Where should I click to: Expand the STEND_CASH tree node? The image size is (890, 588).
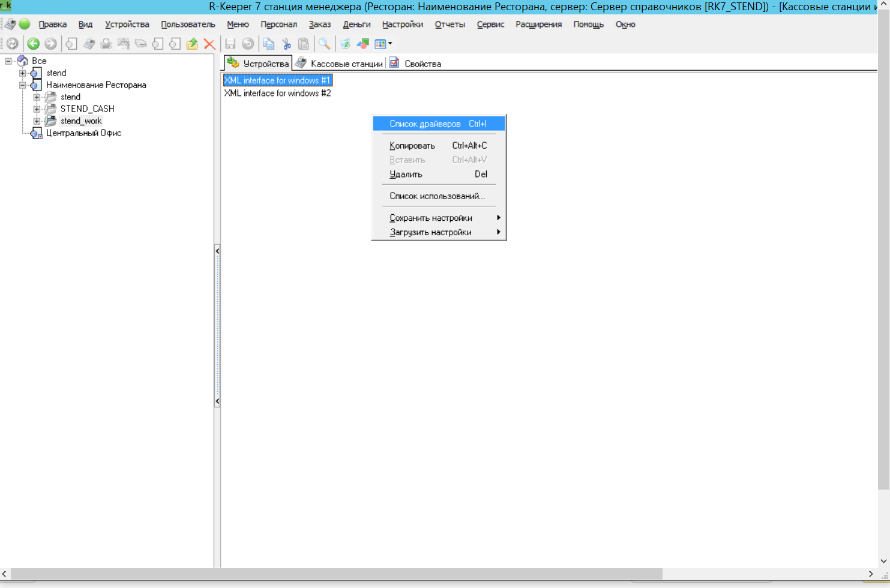coord(37,109)
